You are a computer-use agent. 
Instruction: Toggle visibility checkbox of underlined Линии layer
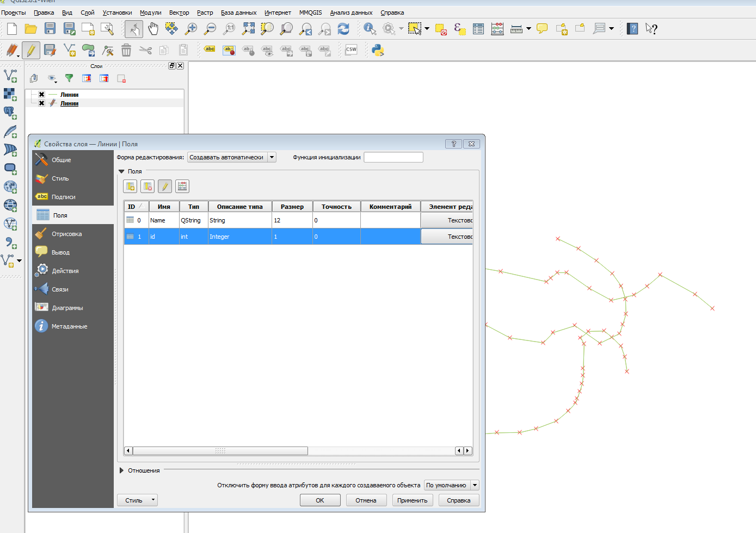click(42, 103)
